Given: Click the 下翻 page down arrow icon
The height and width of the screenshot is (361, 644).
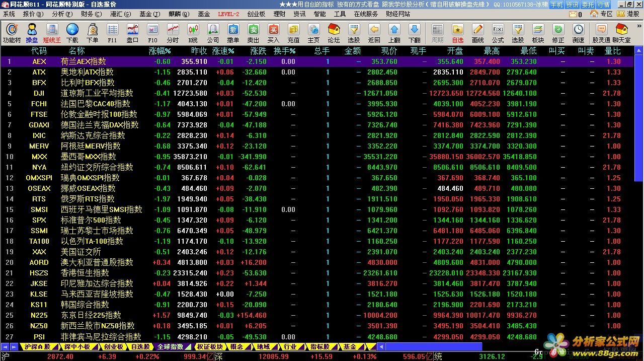Looking at the screenshot, I should click(414, 33).
